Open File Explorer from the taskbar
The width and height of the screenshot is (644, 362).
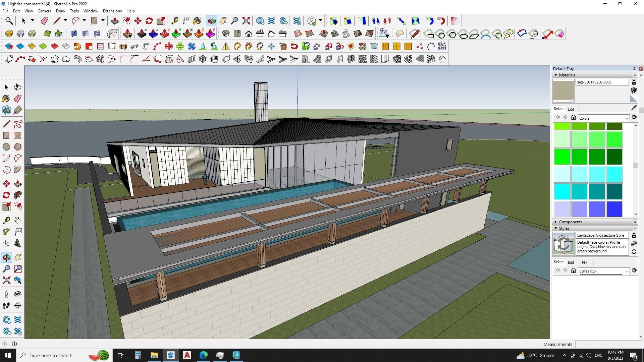click(x=154, y=355)
